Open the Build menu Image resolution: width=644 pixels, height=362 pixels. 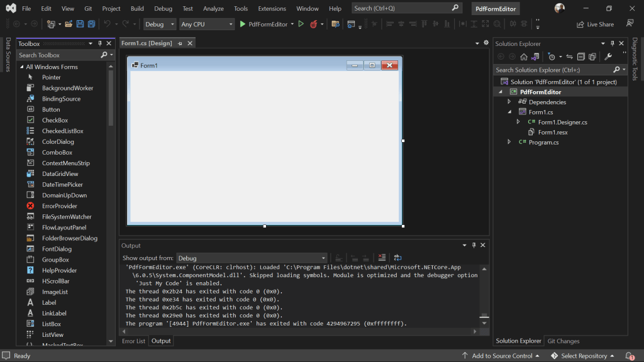point(137,8)
